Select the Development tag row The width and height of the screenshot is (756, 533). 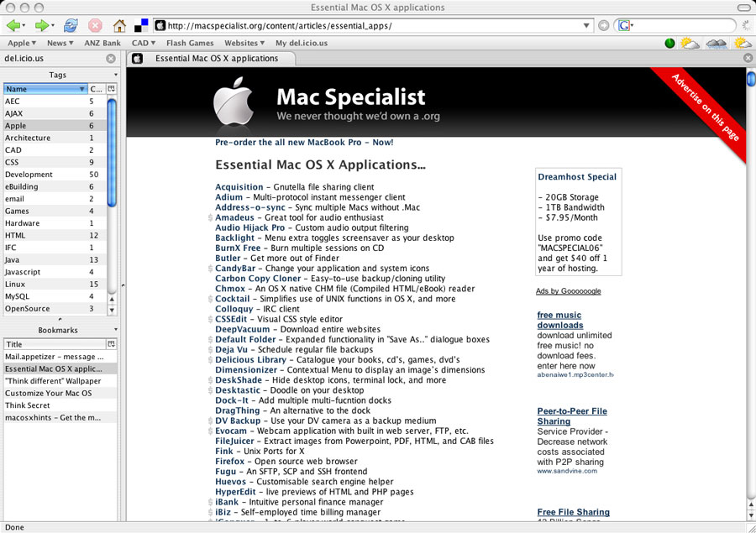coord(55,175)
